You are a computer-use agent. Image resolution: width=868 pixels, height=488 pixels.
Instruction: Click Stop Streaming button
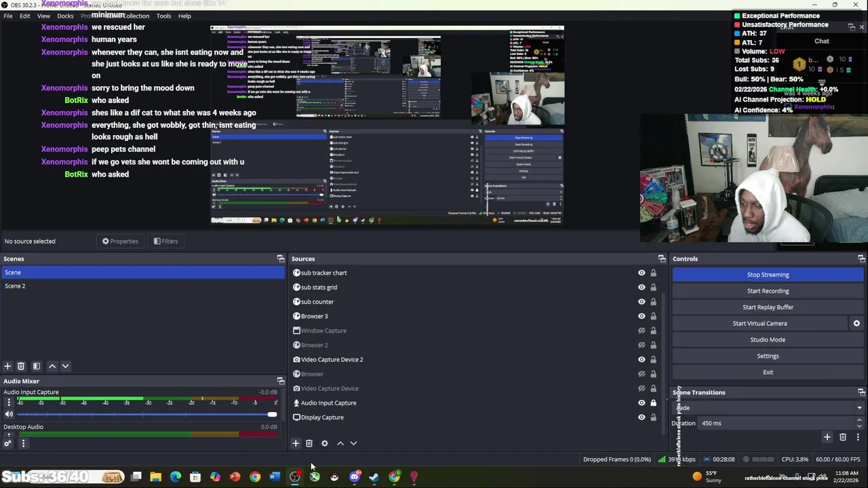[x=768, y=274]
